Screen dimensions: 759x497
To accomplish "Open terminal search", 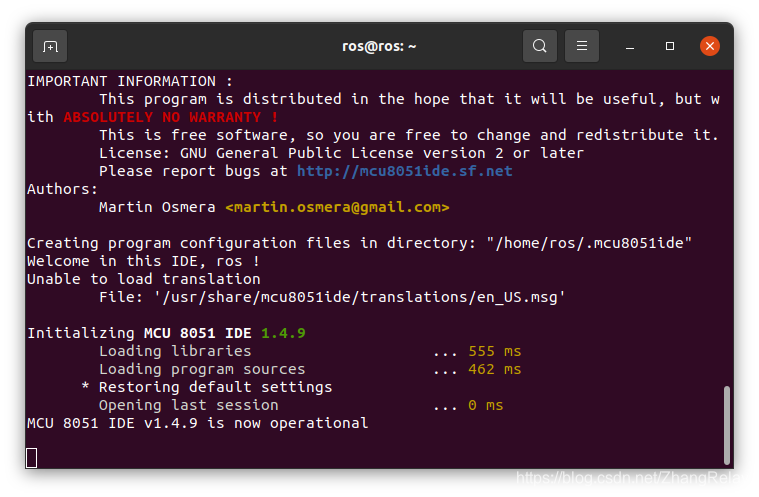I will 539,46.
